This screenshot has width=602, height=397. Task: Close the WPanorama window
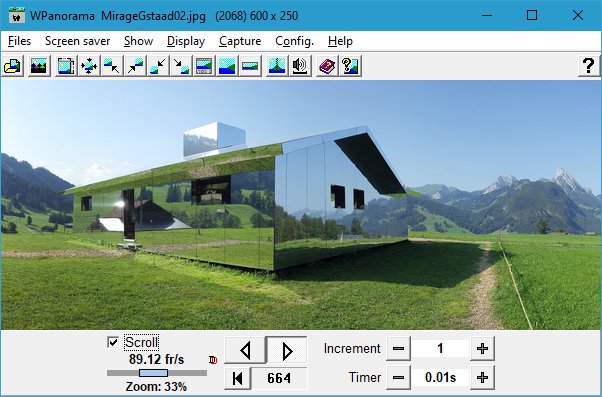tap(578, 15)
